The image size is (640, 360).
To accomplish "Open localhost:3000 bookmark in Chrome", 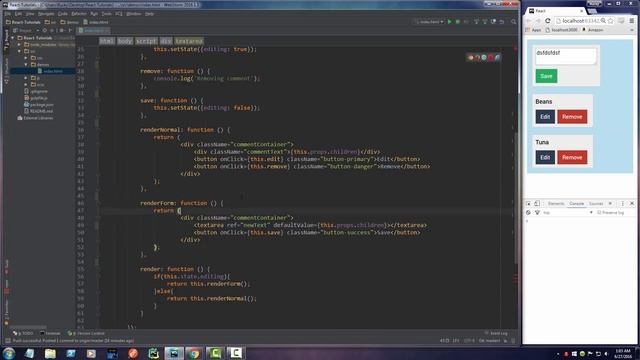I will click(x=562, y=30).
